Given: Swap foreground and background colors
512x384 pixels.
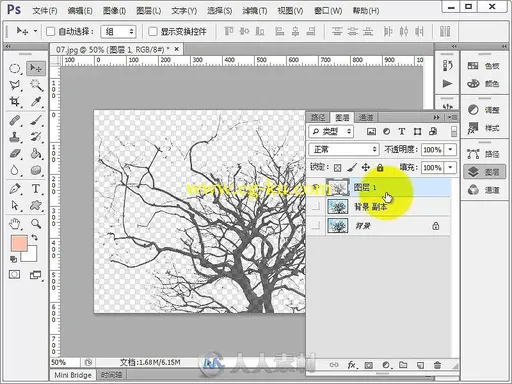Looking at the screenshot, I should (34, 237).
